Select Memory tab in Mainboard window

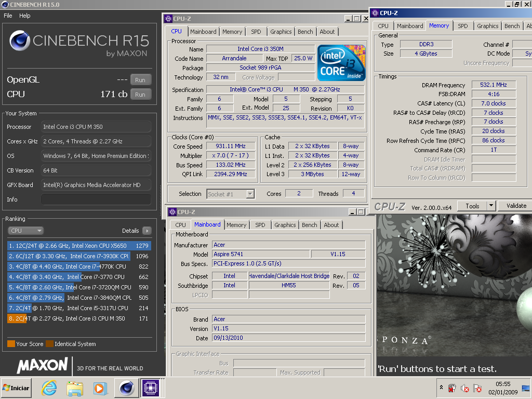coord(236,225)
